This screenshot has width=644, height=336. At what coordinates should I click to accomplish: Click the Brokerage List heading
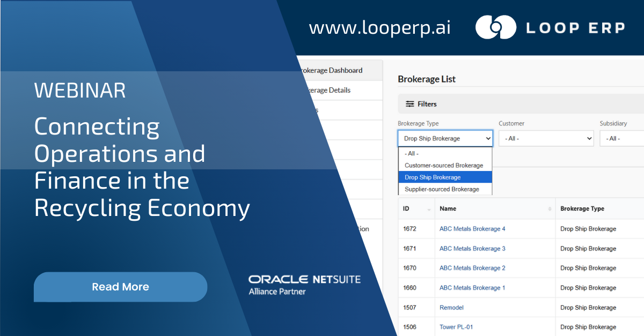point(427,79)
